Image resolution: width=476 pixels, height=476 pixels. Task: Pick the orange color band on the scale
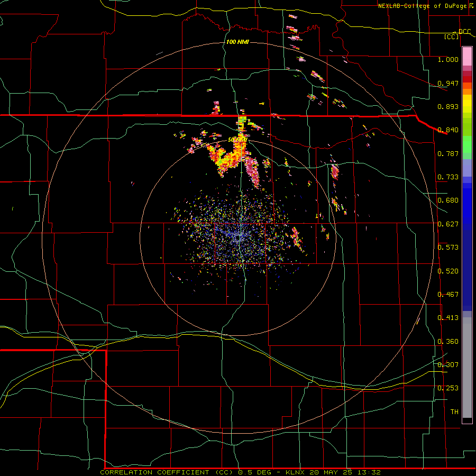[x=467, y=91]
